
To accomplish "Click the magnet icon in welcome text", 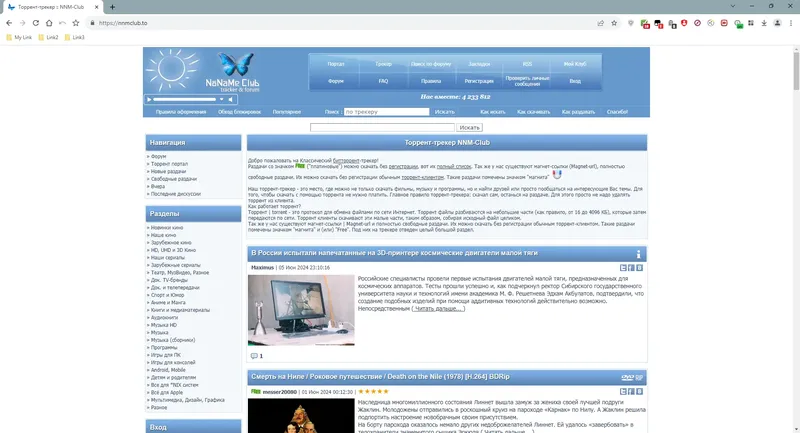I will [557, 174].
